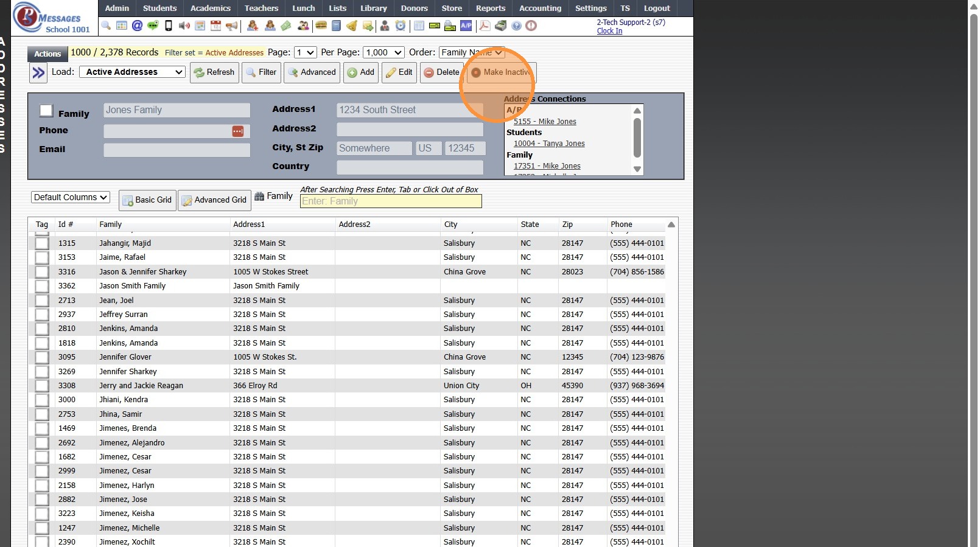Click the hamburger lunch icon
The image size is (980, 547).
coord(321,26)
